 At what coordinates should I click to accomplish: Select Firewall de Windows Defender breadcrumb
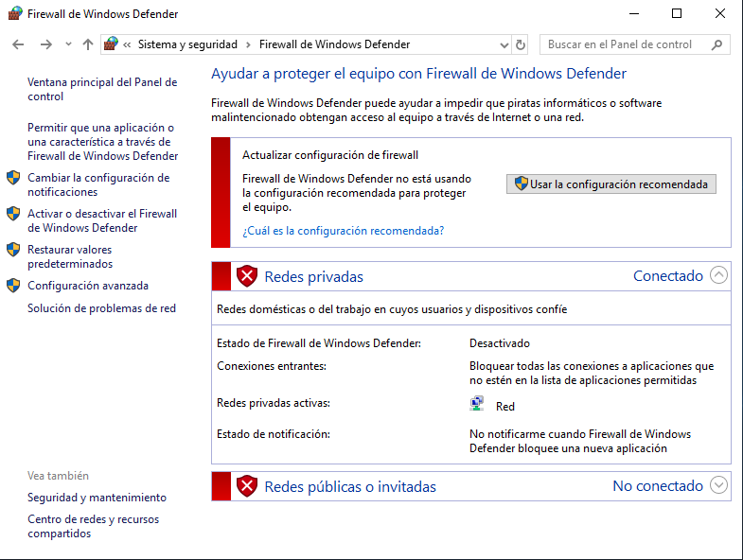[x=334, y=44]
